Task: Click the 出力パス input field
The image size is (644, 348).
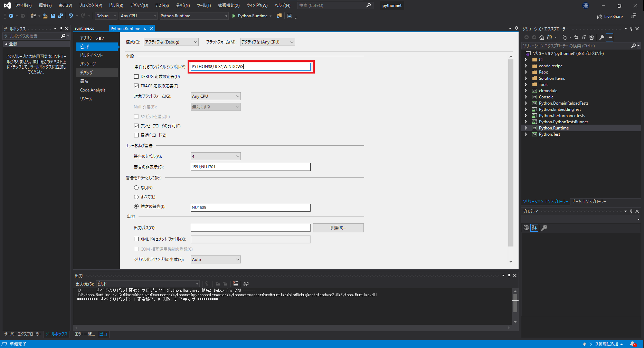Action: pyautogui.click(x=250, y=228)
